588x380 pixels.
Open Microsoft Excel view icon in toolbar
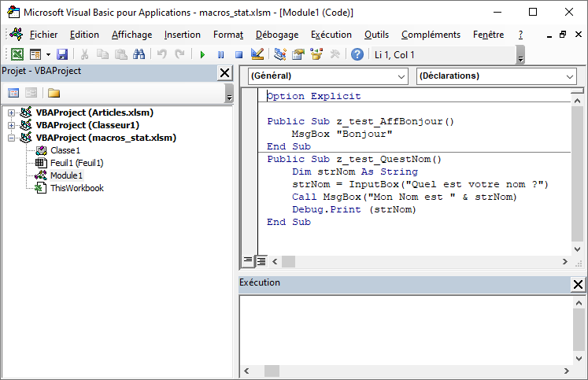coord(17,55)
